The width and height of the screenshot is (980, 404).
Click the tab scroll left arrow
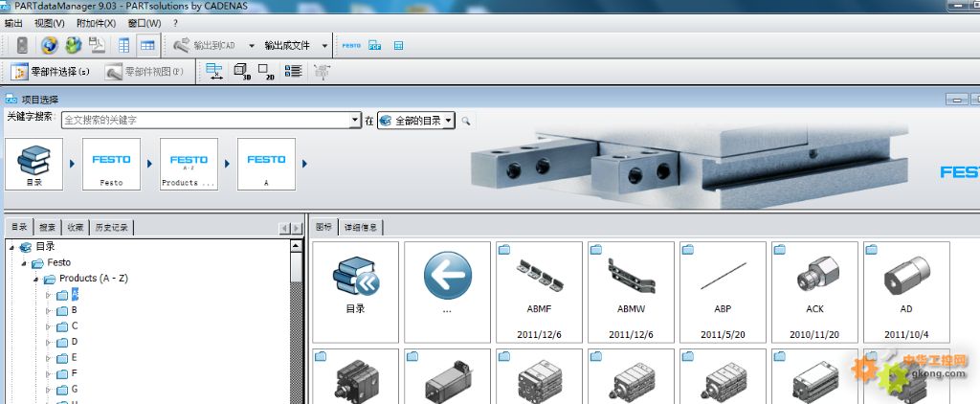click(285, 229)
